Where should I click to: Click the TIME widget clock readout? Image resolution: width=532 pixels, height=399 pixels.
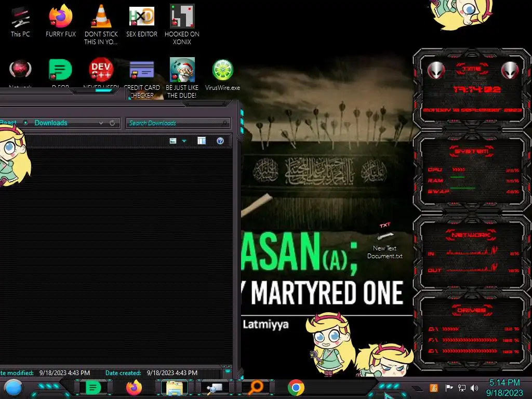coord(477,89)
